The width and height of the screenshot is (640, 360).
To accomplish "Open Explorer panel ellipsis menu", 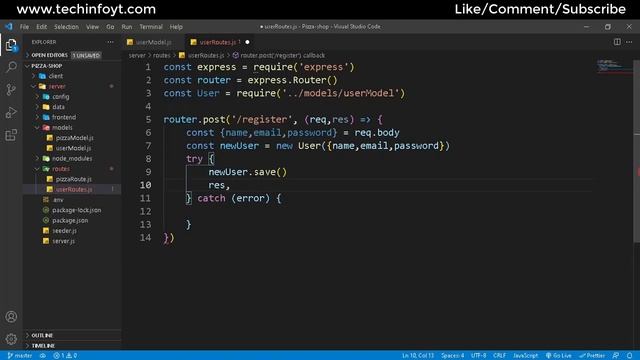I will (110, 42).
